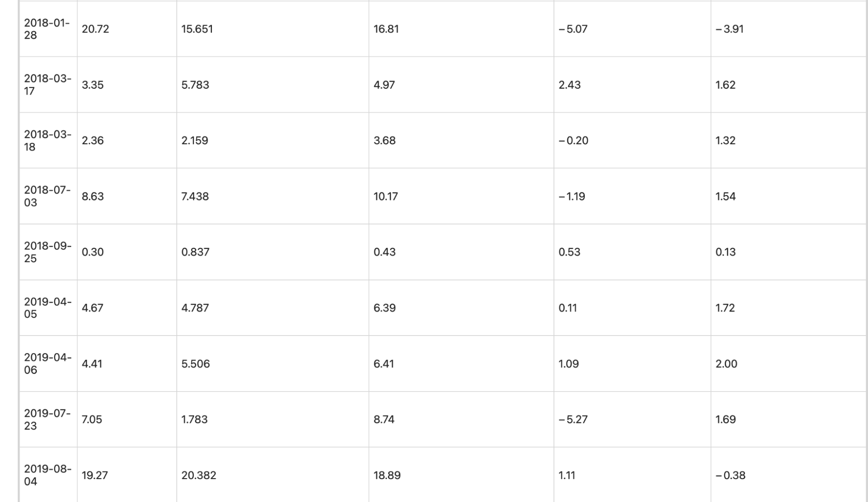Select the 2.00 value cell
Viewport: 868px width, 502px height.
click(789, 363)
